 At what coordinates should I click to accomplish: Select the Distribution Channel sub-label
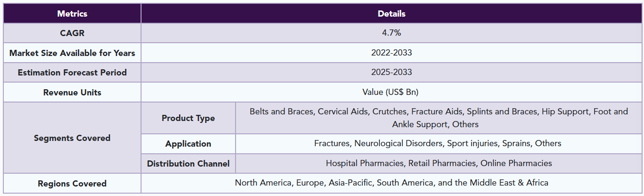tap(188, 163)
